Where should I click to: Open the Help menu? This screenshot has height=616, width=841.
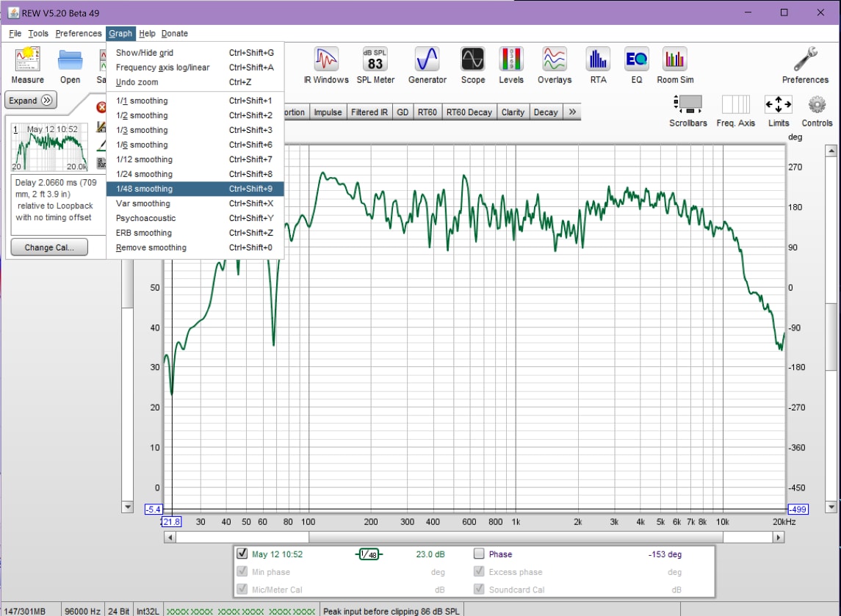pos(147,33)
